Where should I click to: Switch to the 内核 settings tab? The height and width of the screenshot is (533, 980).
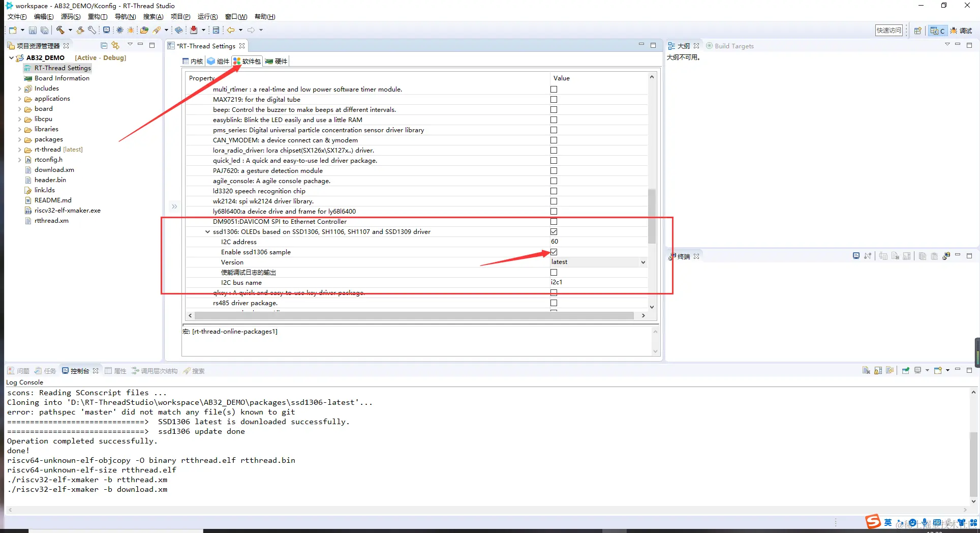(193, 62)
